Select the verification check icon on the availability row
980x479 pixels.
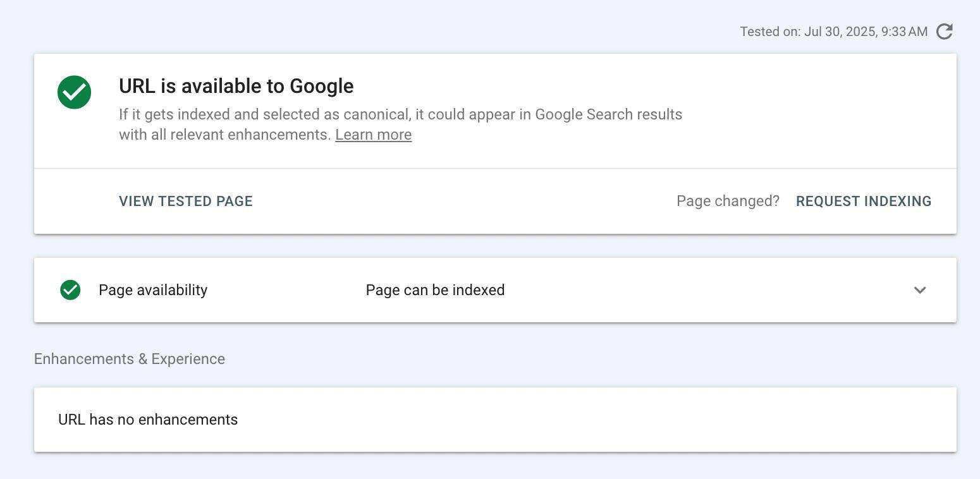pos(70,290)
